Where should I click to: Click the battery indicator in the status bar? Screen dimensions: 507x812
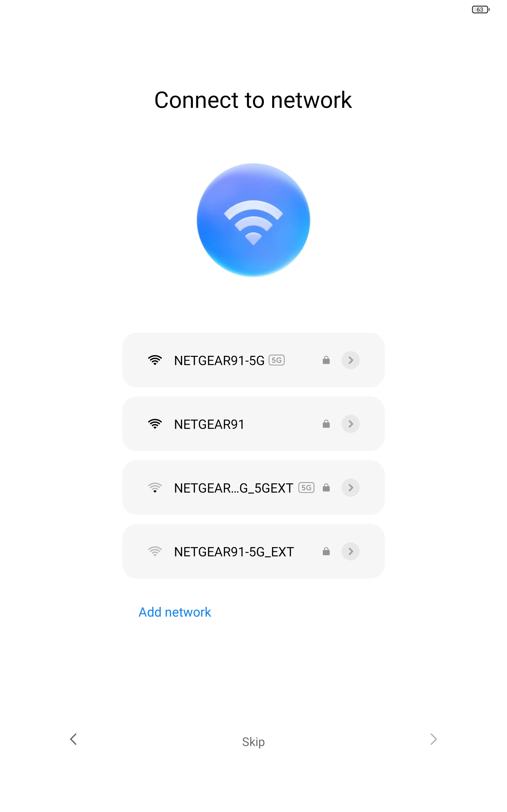pos(481,10)
